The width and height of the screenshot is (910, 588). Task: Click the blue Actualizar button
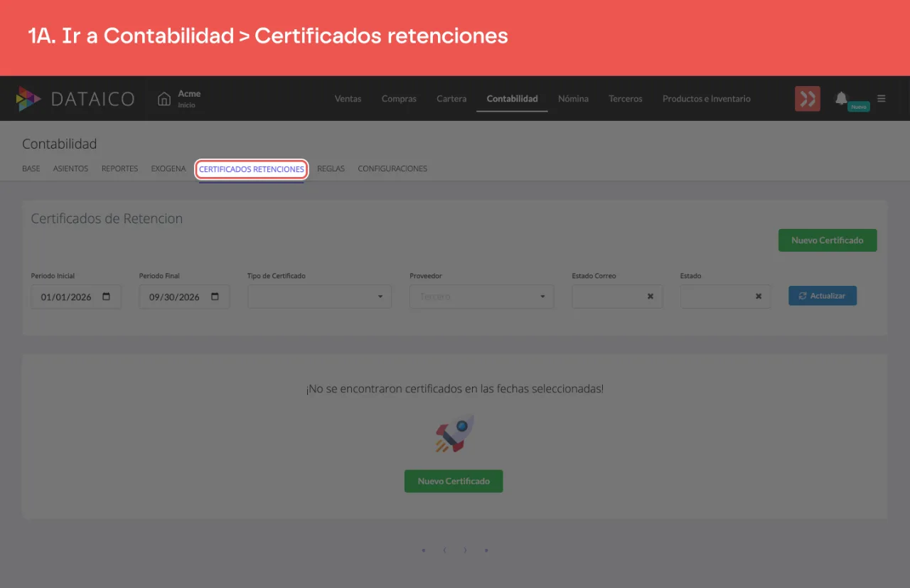[823, 296]
